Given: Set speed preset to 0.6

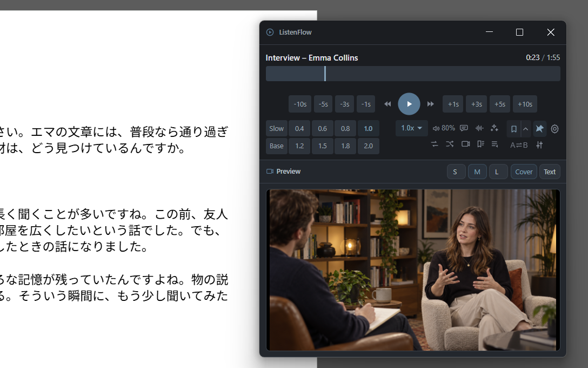Looking at the screenshot, I should click(322, 128).
